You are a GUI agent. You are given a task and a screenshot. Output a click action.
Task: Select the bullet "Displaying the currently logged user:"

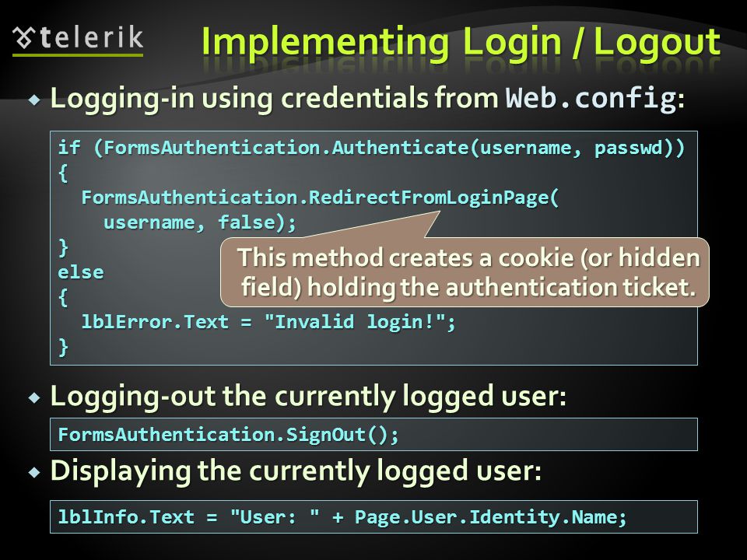[x=296, y=471]
